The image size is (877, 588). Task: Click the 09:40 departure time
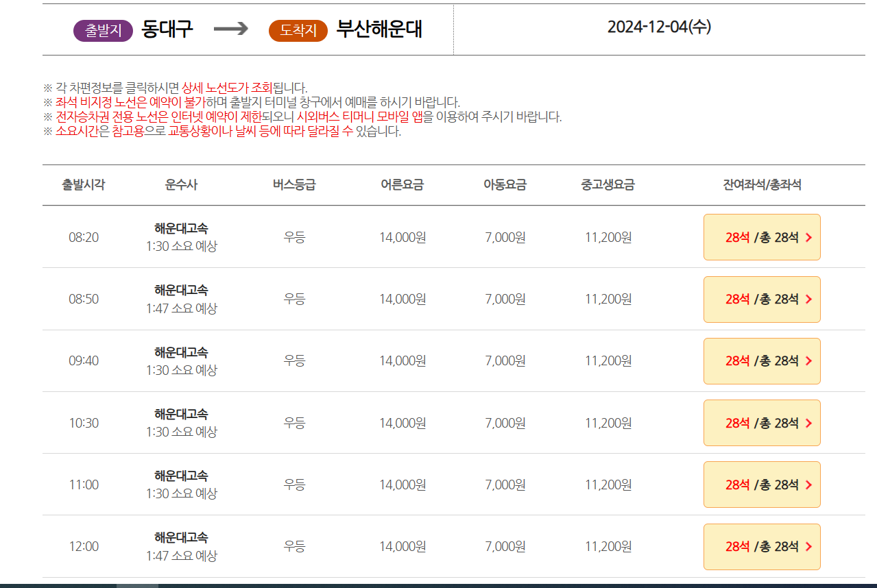pos(84,360)
